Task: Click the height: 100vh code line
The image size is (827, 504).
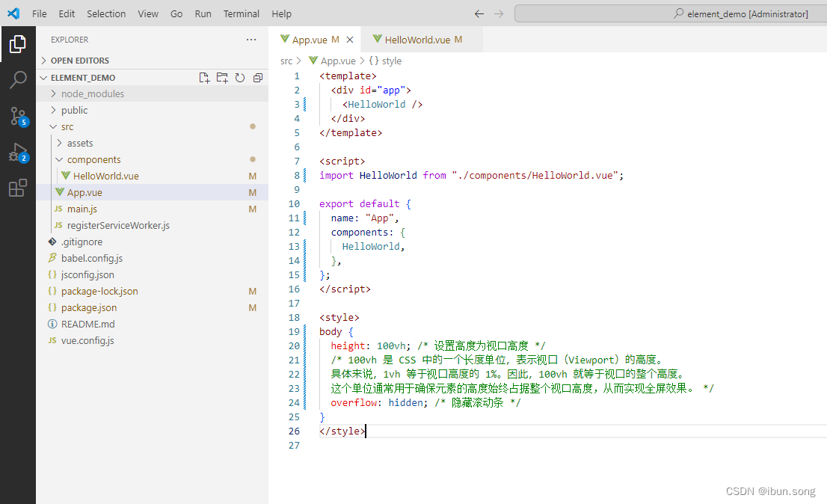Action: [x=437, y=345]
